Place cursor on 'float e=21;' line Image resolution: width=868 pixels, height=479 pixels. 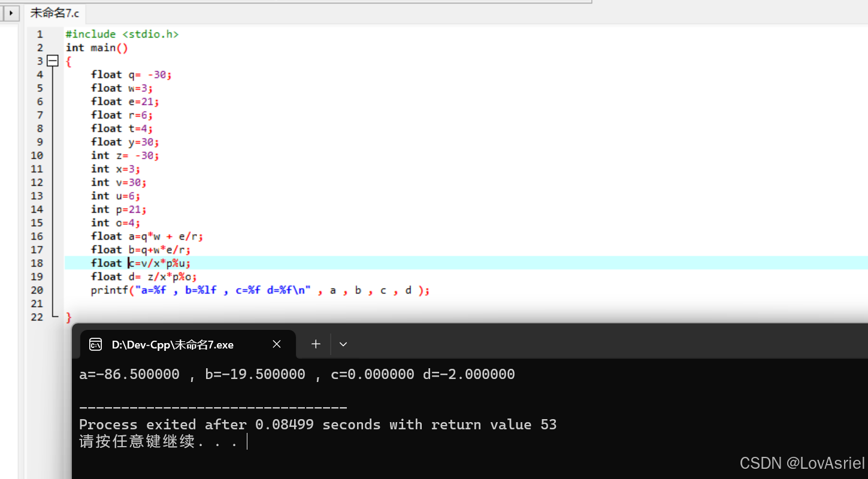click(x=125, y=101)
